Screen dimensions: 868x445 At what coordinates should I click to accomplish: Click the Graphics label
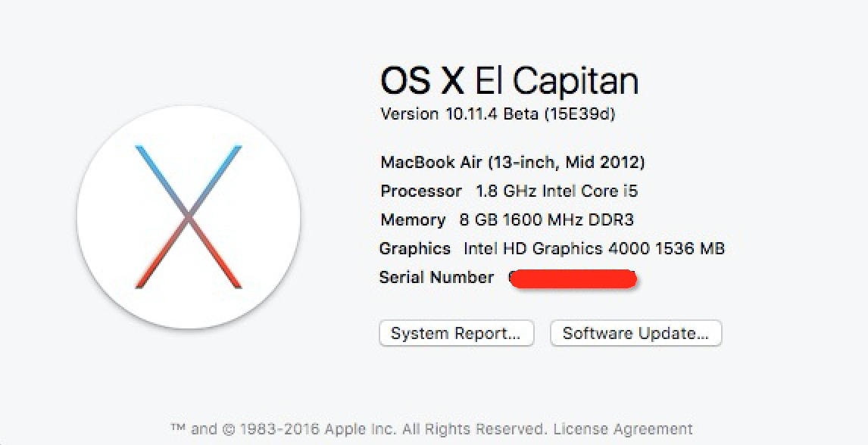coord(415,248)
